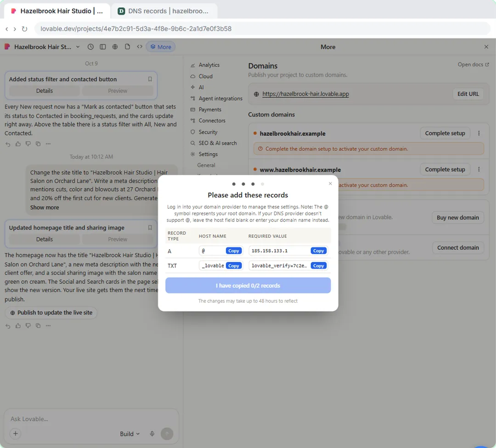Close the 'Please add these records' dialog

pos(330,183)
